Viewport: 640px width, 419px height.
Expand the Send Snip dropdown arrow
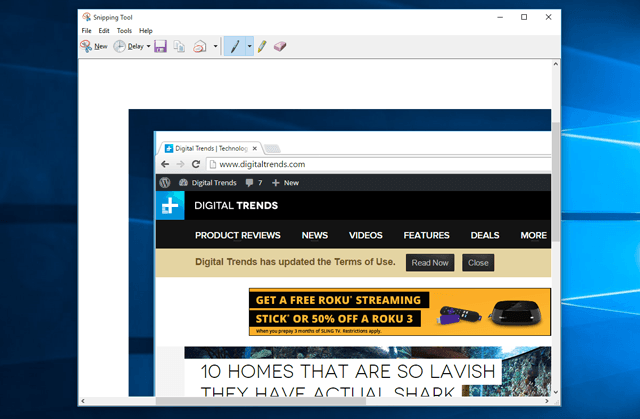[x=216, y=47]
